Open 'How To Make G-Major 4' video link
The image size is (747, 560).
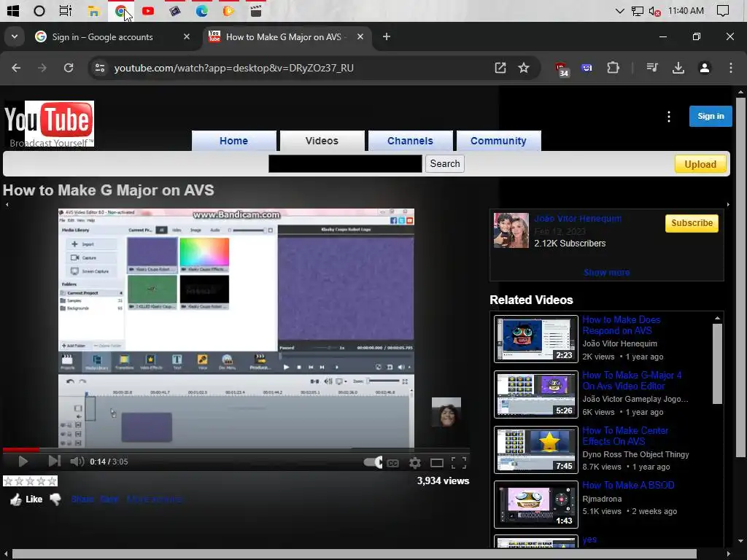coord(632,381)
